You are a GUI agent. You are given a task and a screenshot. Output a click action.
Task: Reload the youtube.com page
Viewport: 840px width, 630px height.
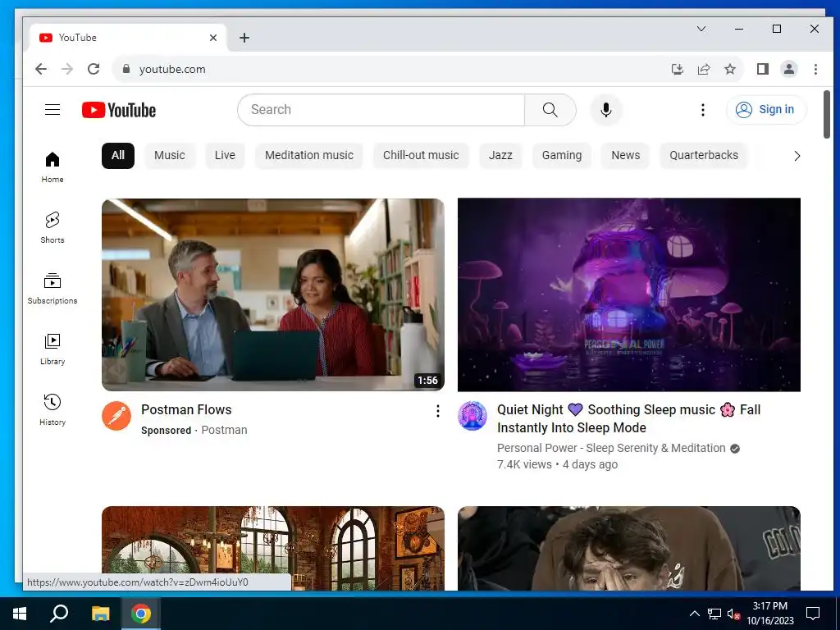pyautogui.click(x=94, y=69)
